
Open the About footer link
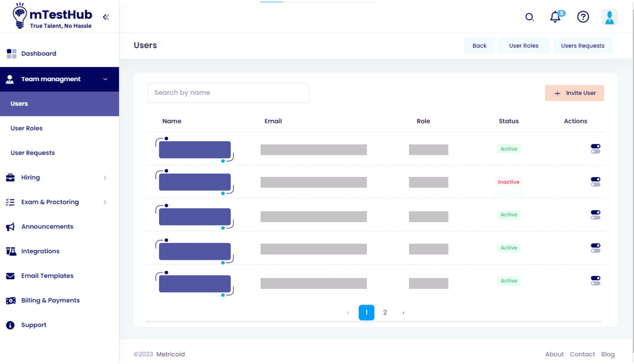pyautogui.click(x=554, y=354)
